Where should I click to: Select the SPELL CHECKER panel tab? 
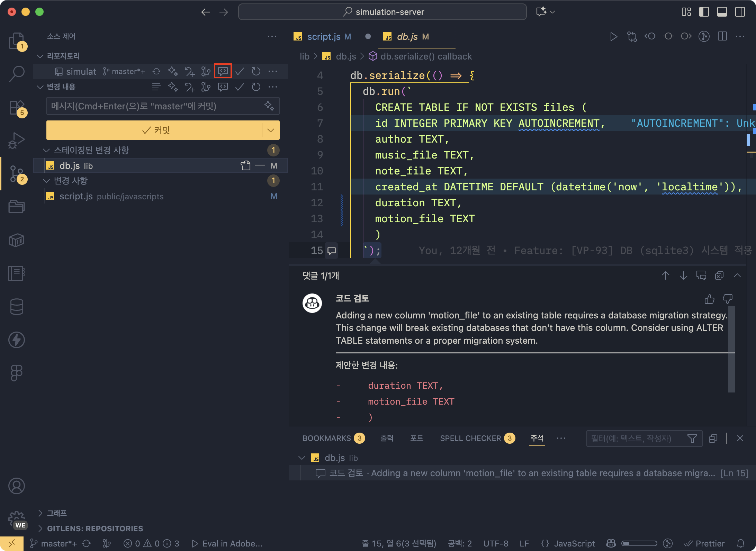(x=471, y=438)
